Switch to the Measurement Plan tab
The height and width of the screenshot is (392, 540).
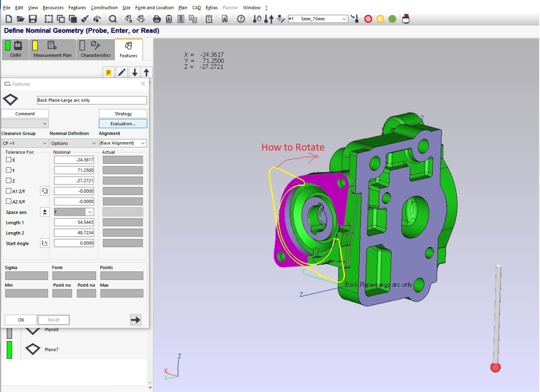(52, 50)
